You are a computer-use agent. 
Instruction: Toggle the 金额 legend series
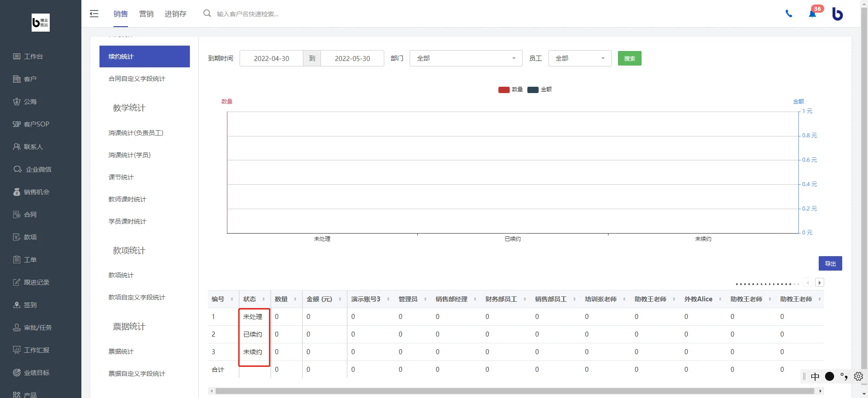click(540, 89)
